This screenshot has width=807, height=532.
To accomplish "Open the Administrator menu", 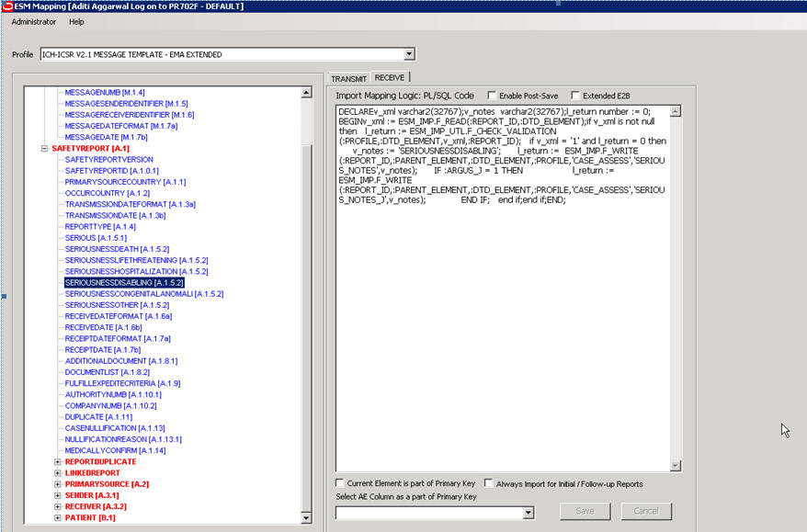I will (34, 22).
